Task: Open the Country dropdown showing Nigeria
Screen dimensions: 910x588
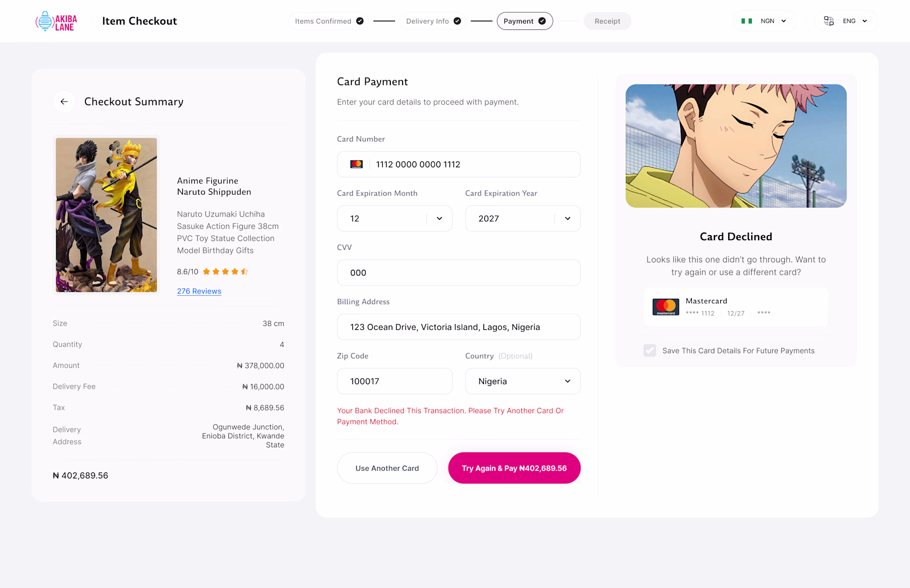Action: point(523,381)
